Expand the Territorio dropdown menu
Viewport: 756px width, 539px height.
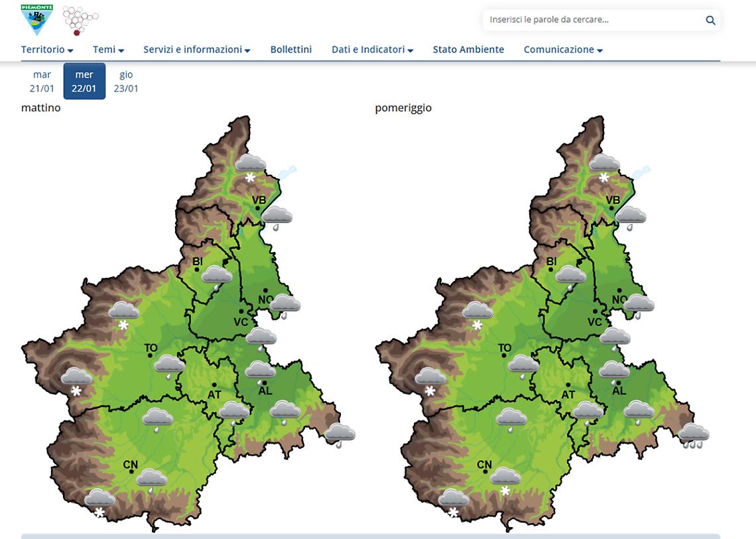tap(47, 50)
